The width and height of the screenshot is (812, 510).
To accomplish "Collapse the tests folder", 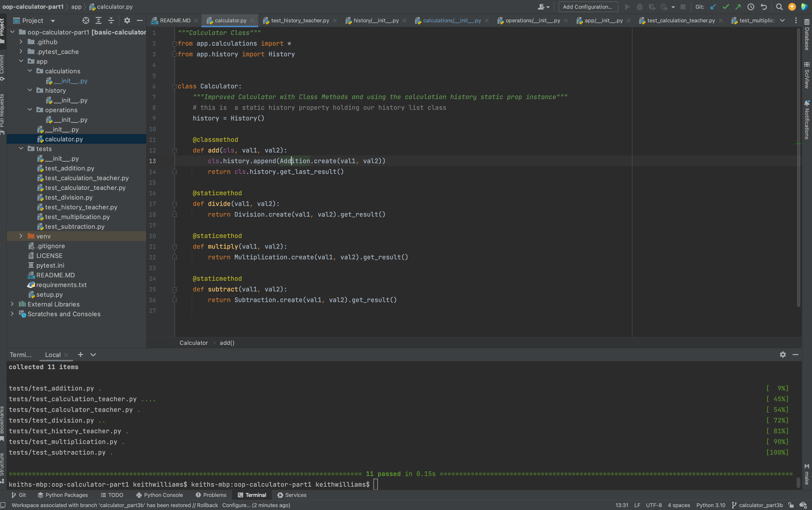I will coord(21,149).
